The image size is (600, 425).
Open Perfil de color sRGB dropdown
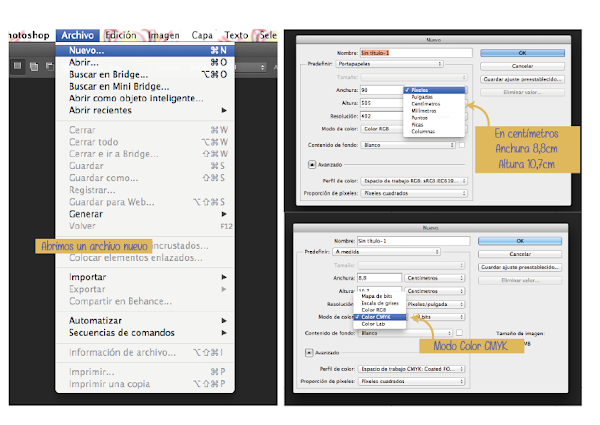coord(414,181)
